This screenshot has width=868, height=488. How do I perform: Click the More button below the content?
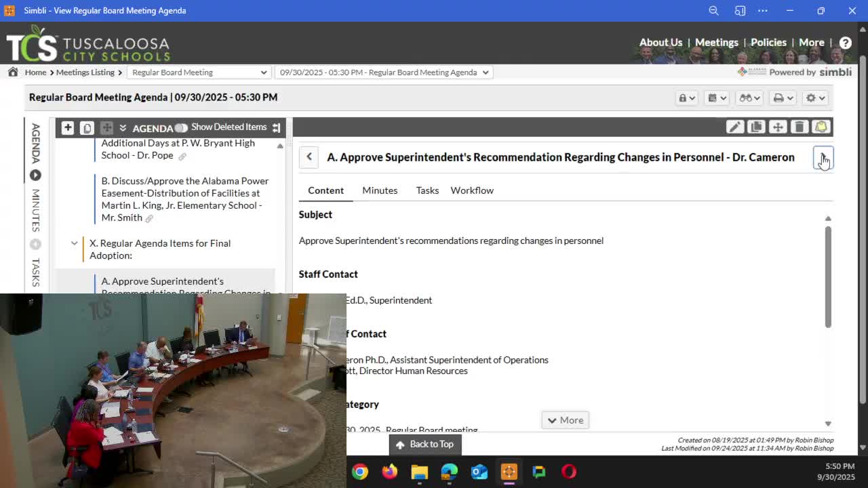click(x=565, y=420)
